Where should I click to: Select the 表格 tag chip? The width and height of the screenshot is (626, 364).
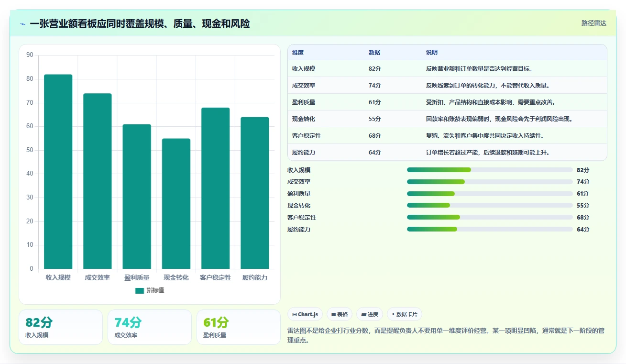340,314
